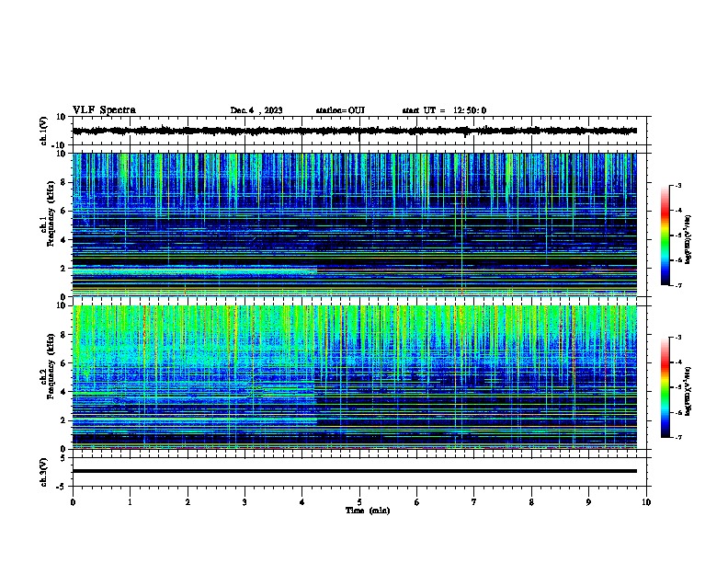Viewport: 728px width, 563px height.
Task: Click the date text "Dec. 4 , 2023"
Action: click(x=256, y=110)
